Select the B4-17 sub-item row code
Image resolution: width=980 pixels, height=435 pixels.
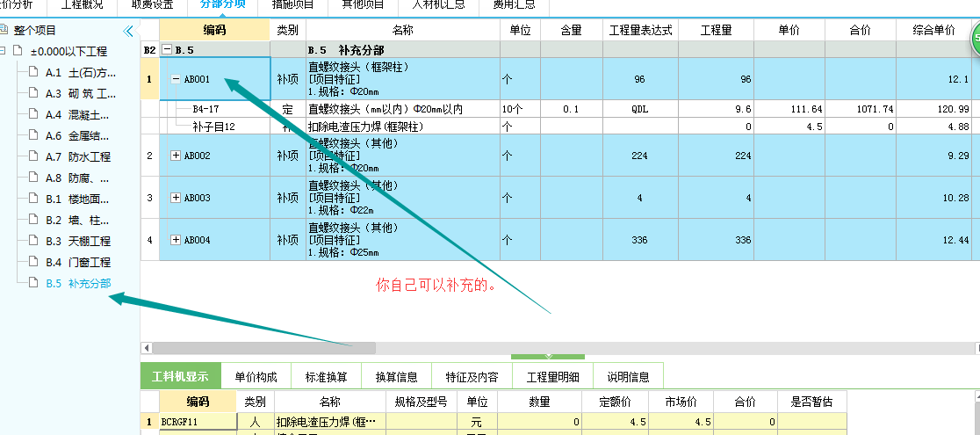pos(205,109)
